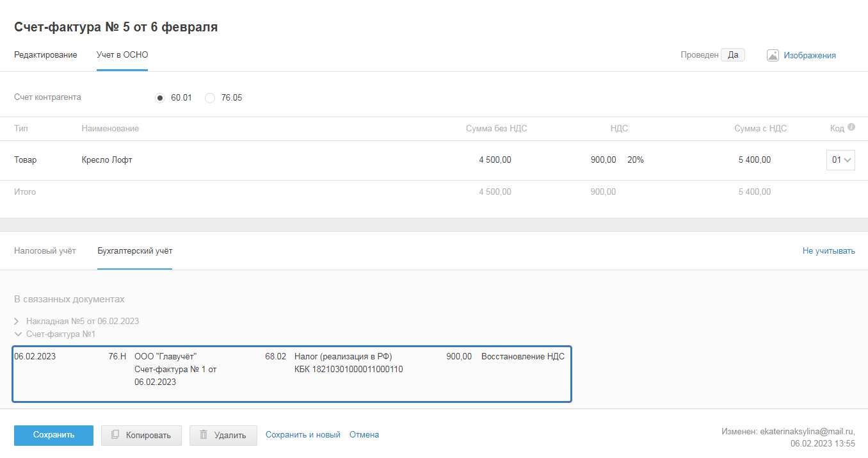Screen dimensions: 868x458
Task: Click the Сохранить button
Action: tap(54, 435)
